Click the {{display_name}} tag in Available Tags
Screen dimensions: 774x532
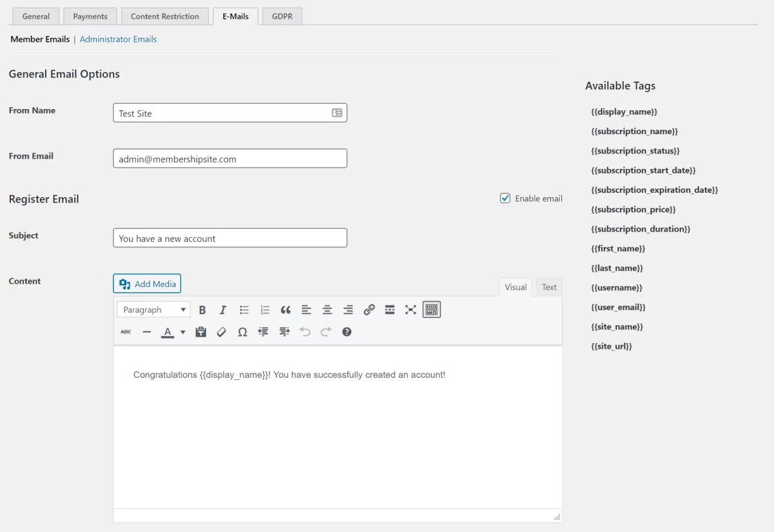point(624,112)
